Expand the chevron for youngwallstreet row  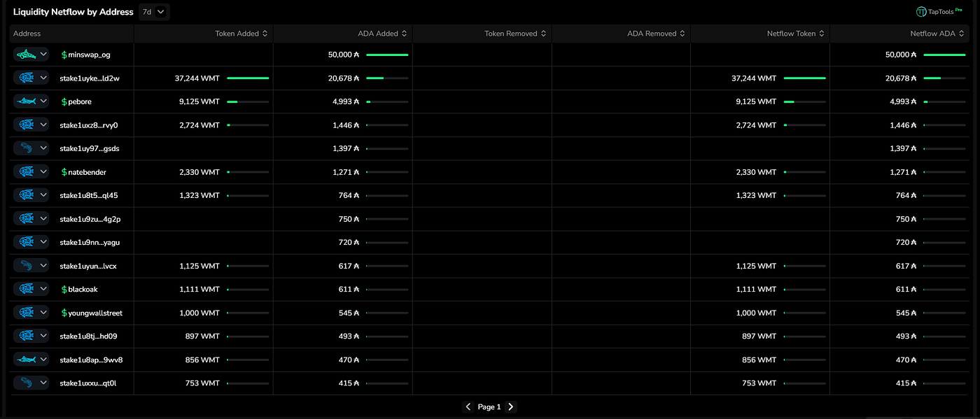tap(43, 313)
